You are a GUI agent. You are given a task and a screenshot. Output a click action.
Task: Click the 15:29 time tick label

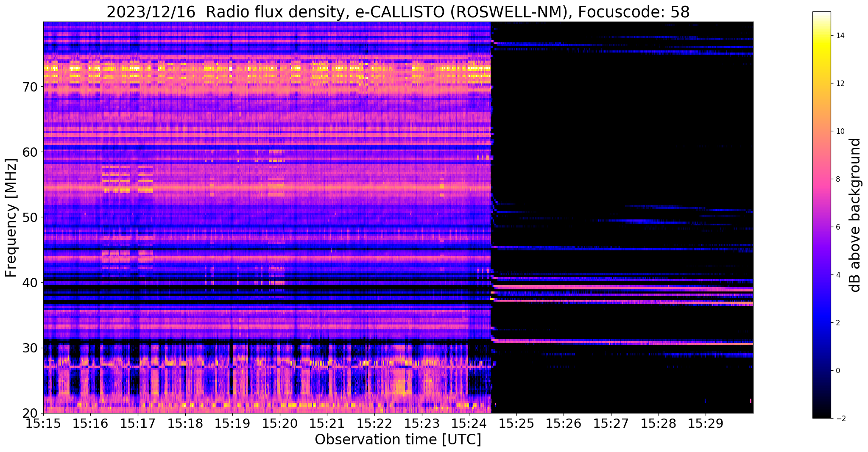[706, 423]
